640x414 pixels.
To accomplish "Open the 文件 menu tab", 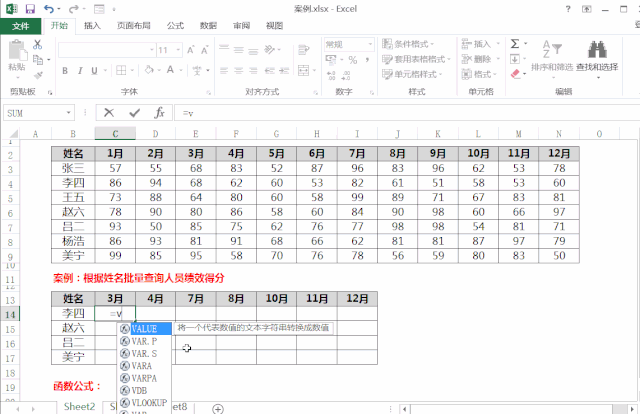I will pyautogui.click(x=20, y=26).
